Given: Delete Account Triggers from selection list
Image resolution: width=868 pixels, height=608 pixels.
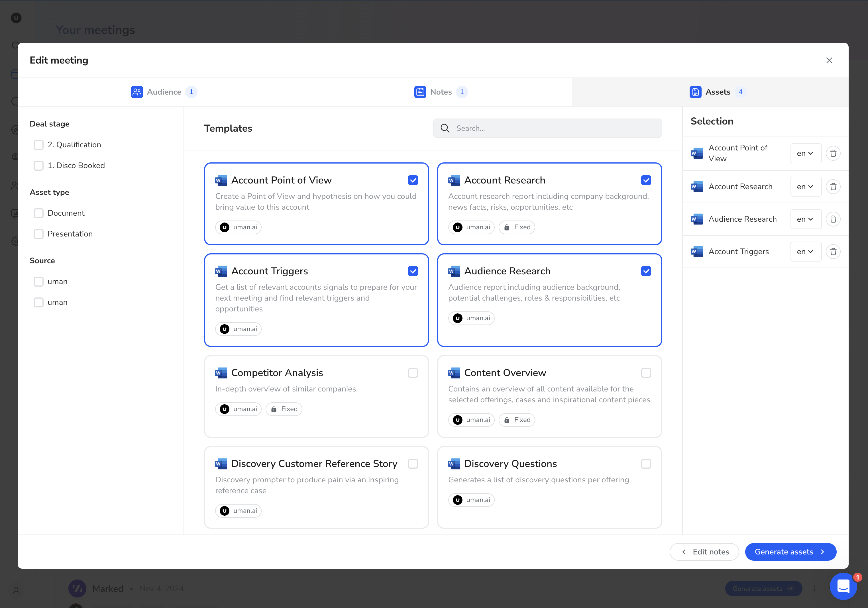Looking at the screenshot, I should tap(833, 252).
